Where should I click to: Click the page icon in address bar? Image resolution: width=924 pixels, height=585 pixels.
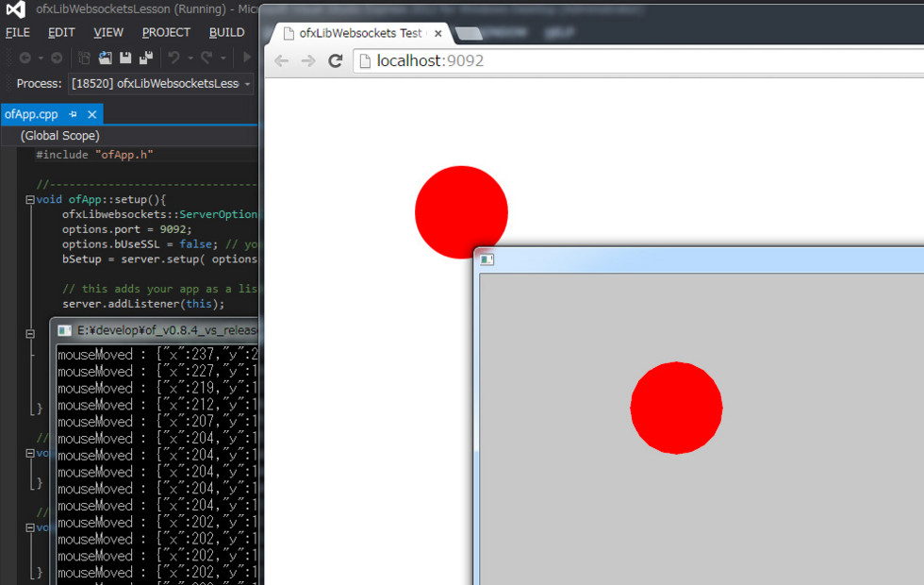point(365,60)
